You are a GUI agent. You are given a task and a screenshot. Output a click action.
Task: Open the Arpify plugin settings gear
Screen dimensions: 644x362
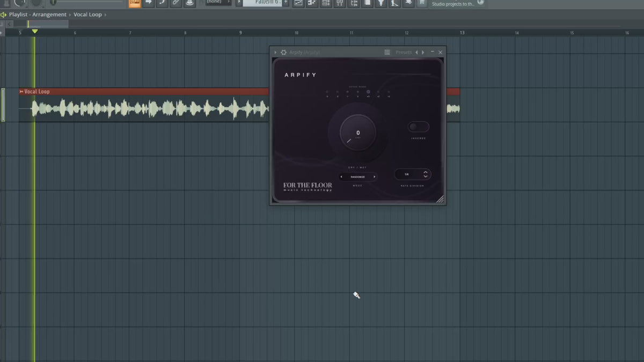[284, 52]
